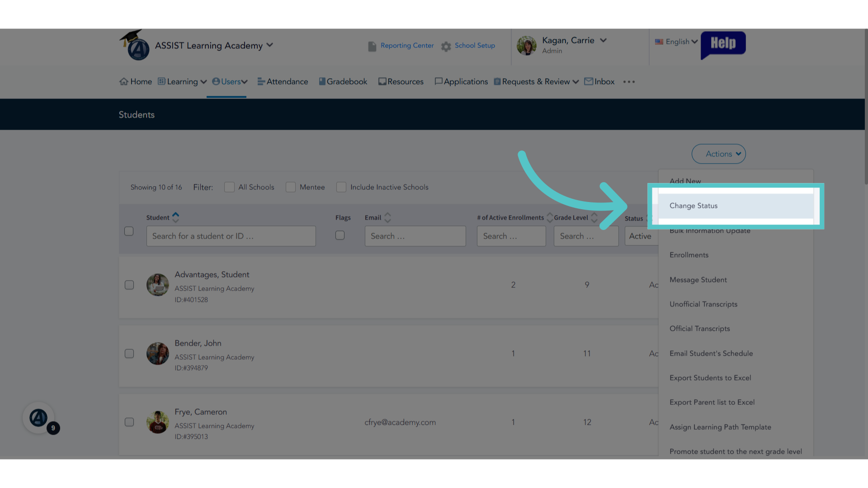Select the Advantages, Student row checkbox
The image size is (868, 488).
(x=129, y=285)
